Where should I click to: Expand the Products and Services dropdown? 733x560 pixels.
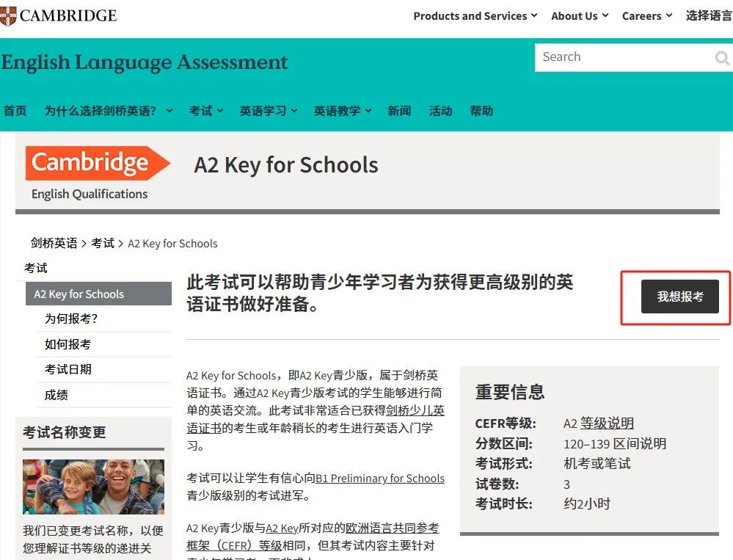(x=473, y=15)
